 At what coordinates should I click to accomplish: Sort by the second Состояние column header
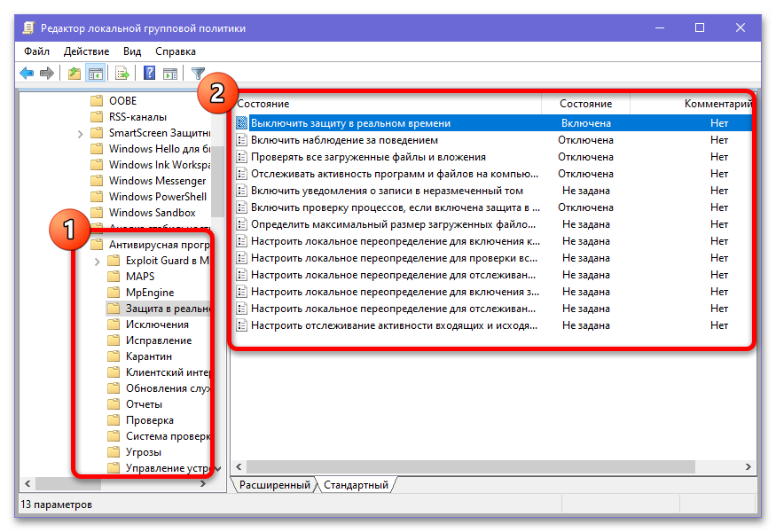coord(585,104)
